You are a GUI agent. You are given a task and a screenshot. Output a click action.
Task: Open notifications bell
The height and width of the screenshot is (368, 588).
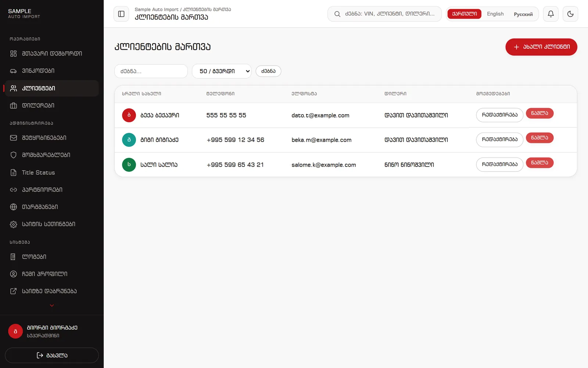pyautogui.click(x=551, y=14)
